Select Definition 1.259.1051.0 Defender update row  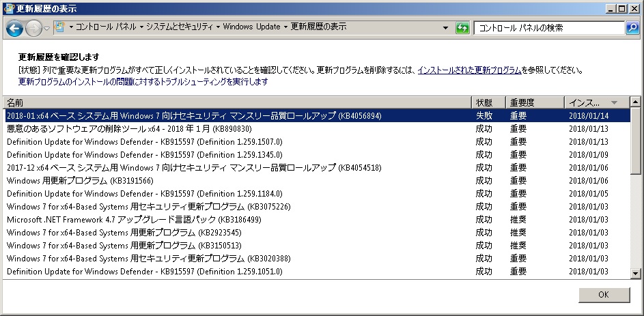tap(318, 271)
